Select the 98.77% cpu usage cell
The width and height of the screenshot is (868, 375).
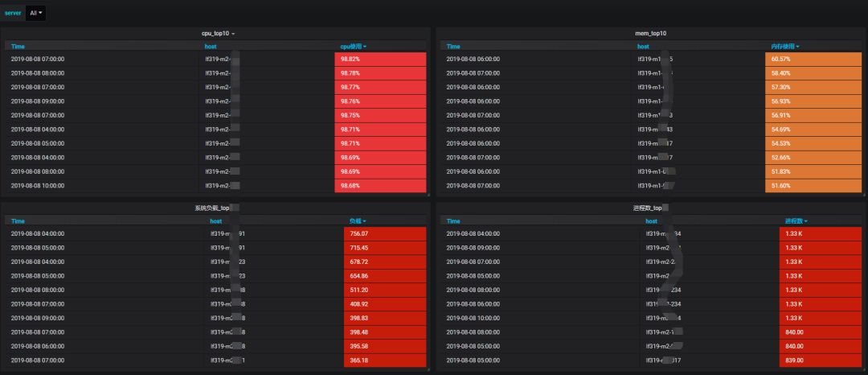click(x=380, y=87)
